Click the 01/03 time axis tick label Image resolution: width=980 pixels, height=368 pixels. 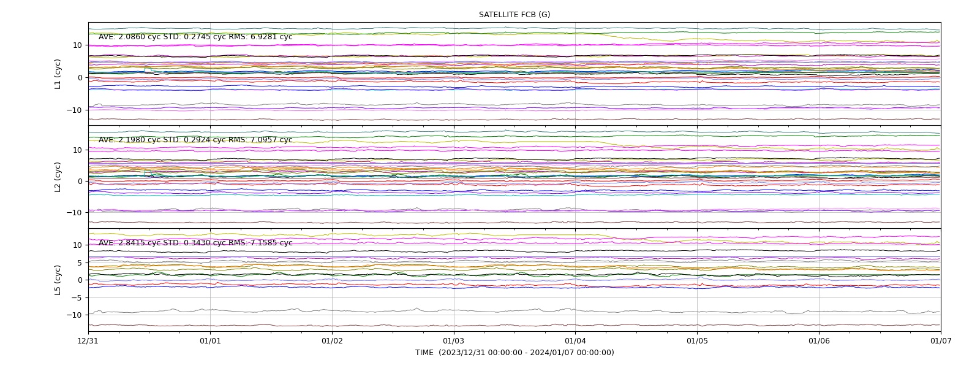point(454,341)
